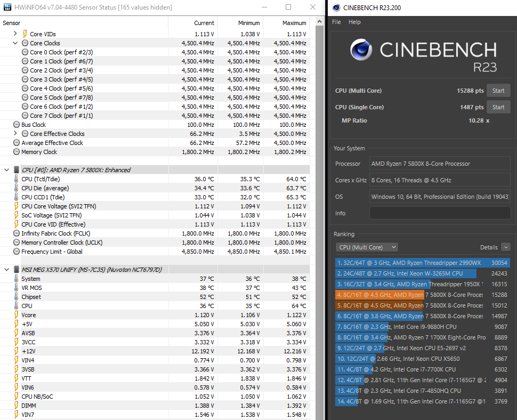Screen dimensions: 517x420
Task: Click the Bus Clock sensor icon
Action: [17, 125]
